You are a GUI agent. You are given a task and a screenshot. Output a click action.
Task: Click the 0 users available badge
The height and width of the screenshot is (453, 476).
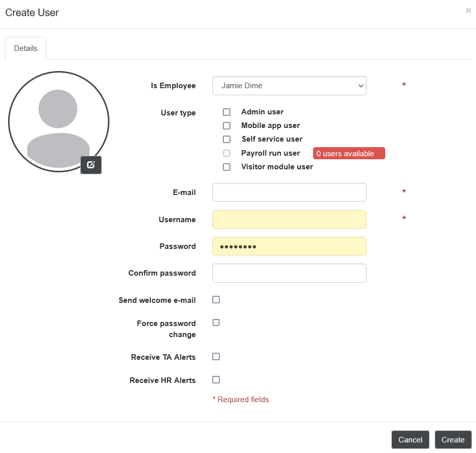(349, 153)
